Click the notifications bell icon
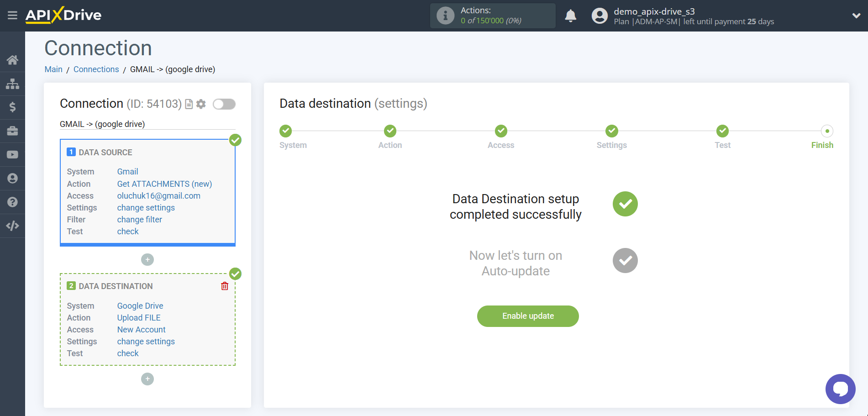 point(571,16)
